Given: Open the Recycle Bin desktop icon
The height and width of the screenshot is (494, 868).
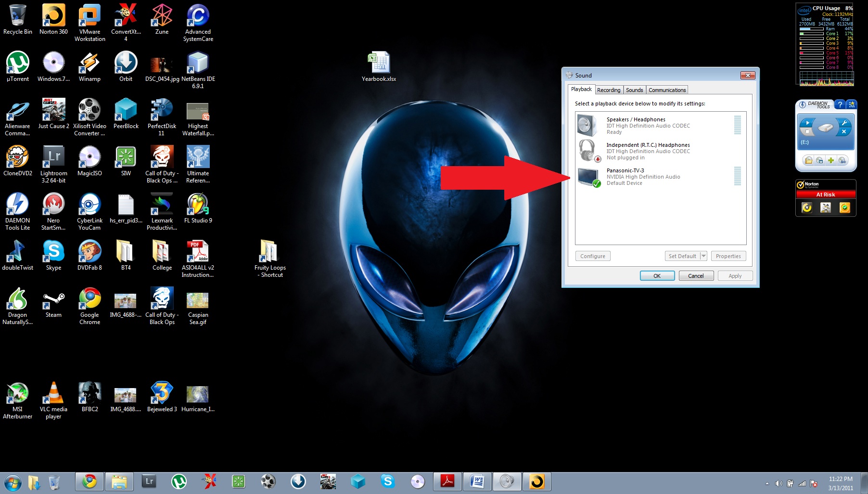Looking at the screenshot, I should (18, 20).
